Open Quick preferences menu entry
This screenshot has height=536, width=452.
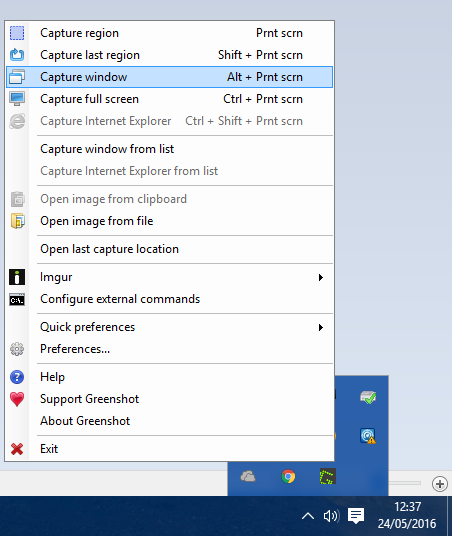(169, 327)
